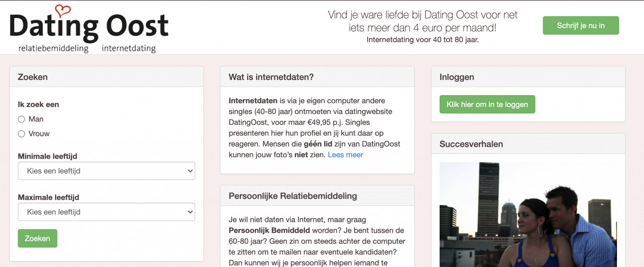The image size is (644, 267).
Task: Click the Minimale leeftijd label
Action: coord(47,156)
